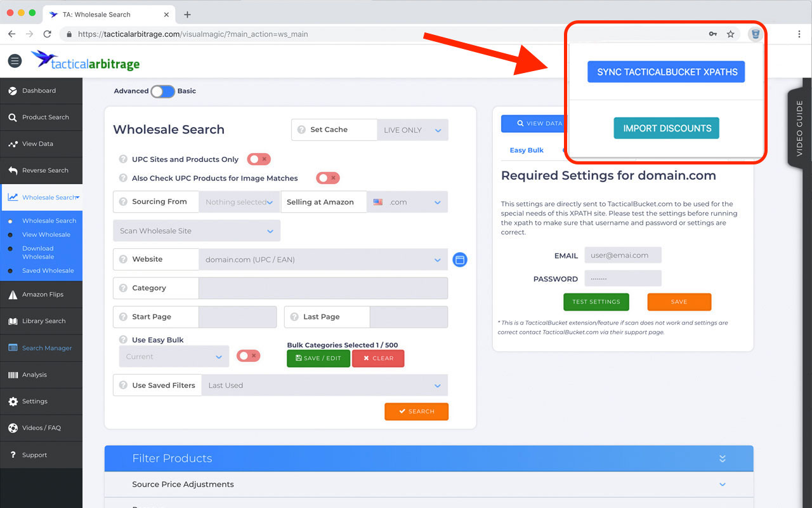Click the EMAIL input field

[x=622, y=255]
